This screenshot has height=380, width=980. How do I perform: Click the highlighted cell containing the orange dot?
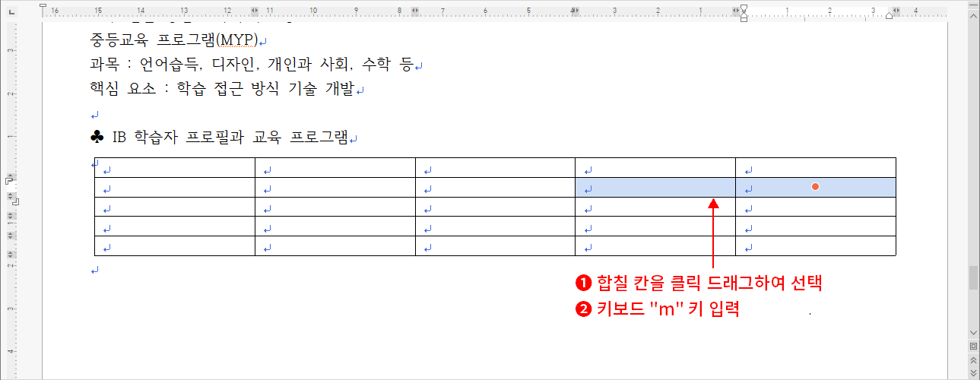[x=816, y=188]
